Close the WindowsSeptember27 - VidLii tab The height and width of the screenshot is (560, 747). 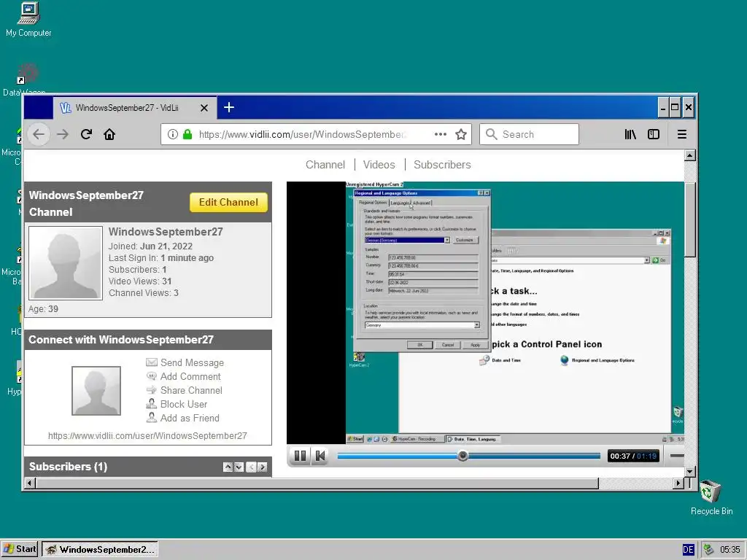point(204,108)
